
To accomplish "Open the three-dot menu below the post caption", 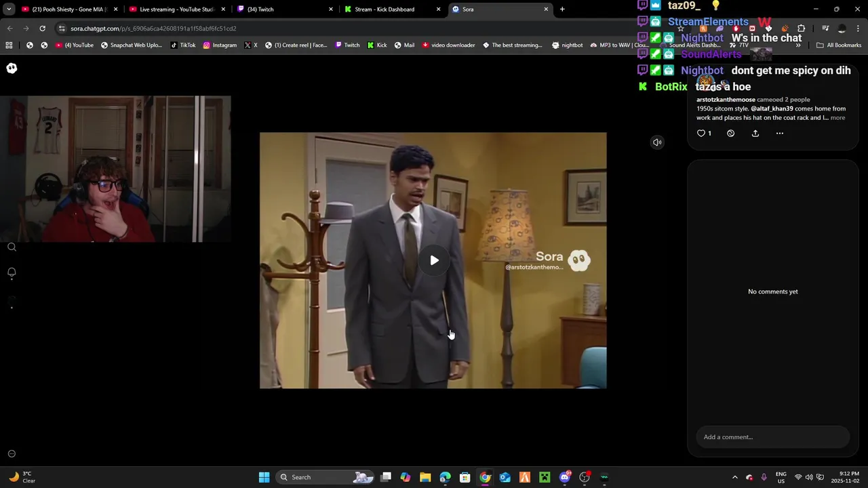I will click(x=779, y=134).
